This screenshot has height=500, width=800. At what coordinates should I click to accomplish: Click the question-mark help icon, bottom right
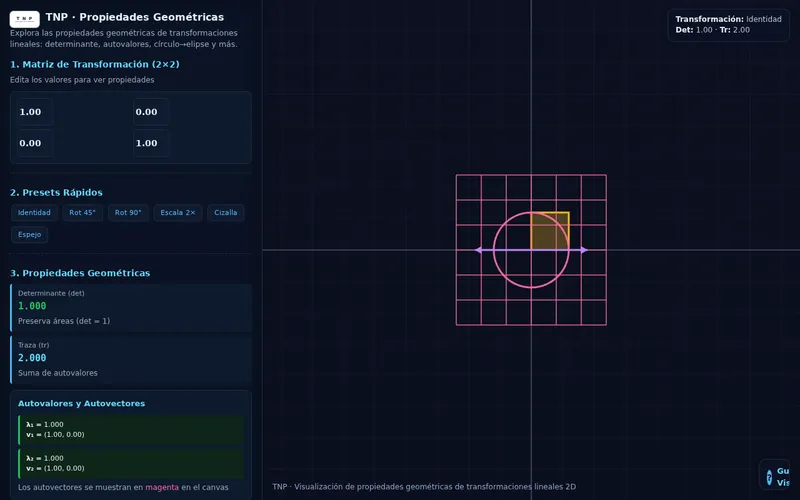coord(769,478)
